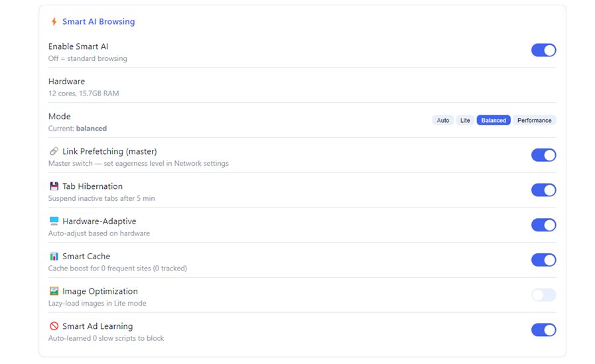Viewport: 595px width, 364px height.
Task: Click 'Auto-learned 0 slow scripts to block'
Action: tap(106, 338)
